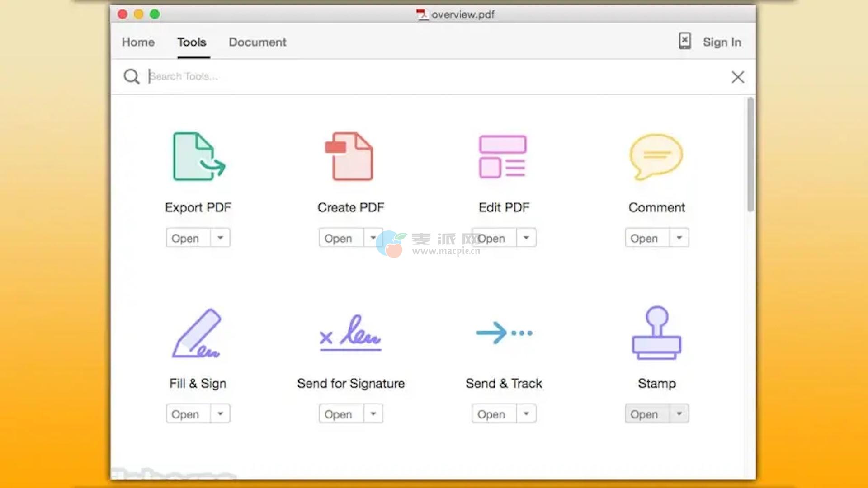This screenshot has height=488, width=868.
Task: Select the Edit PDF tool icon
Action: 503,156
